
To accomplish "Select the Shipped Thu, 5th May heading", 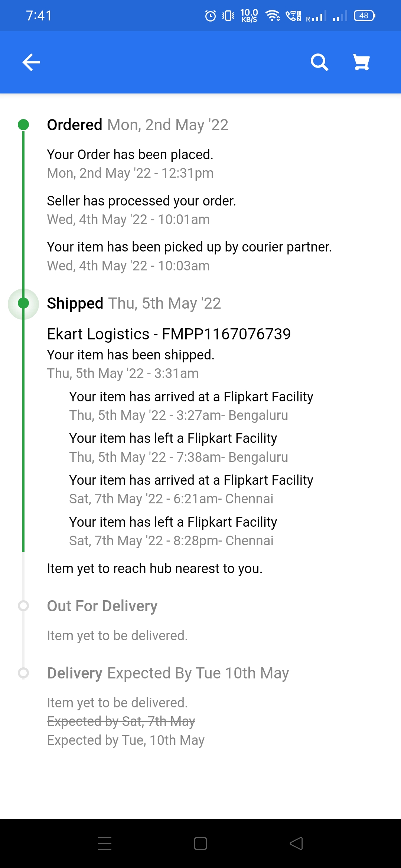I will [x=134, y=303].
